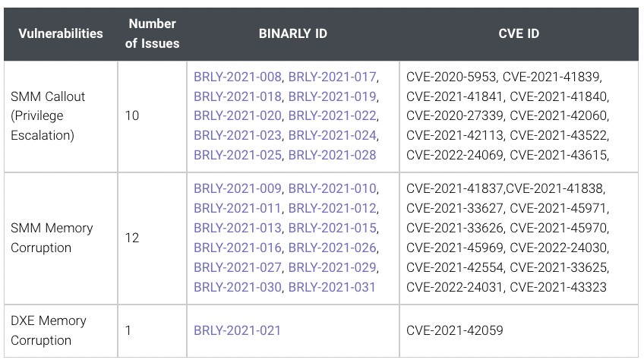The image size is (644, 363).
Task: Click the BRLY-2021-010 link
Action: [x=332, y=188]
